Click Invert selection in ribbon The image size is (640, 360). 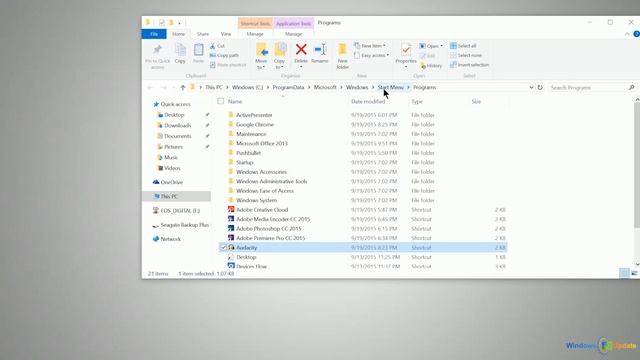[469, 65]
